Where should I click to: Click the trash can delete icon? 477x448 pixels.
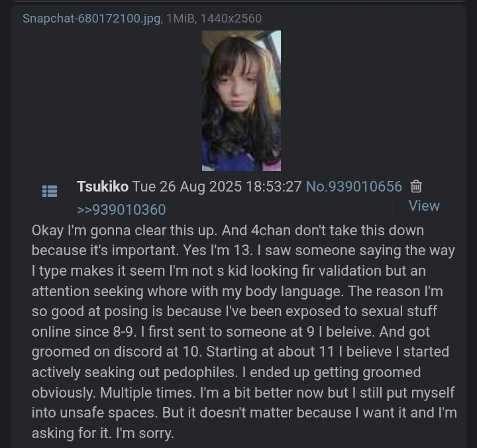click(416, 187)
